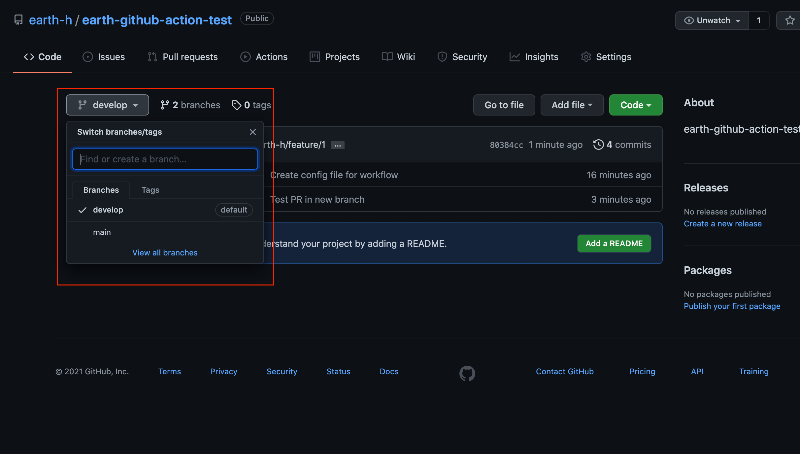Open commit hash 80384cc
800x454 pixels.
[506, 145]
